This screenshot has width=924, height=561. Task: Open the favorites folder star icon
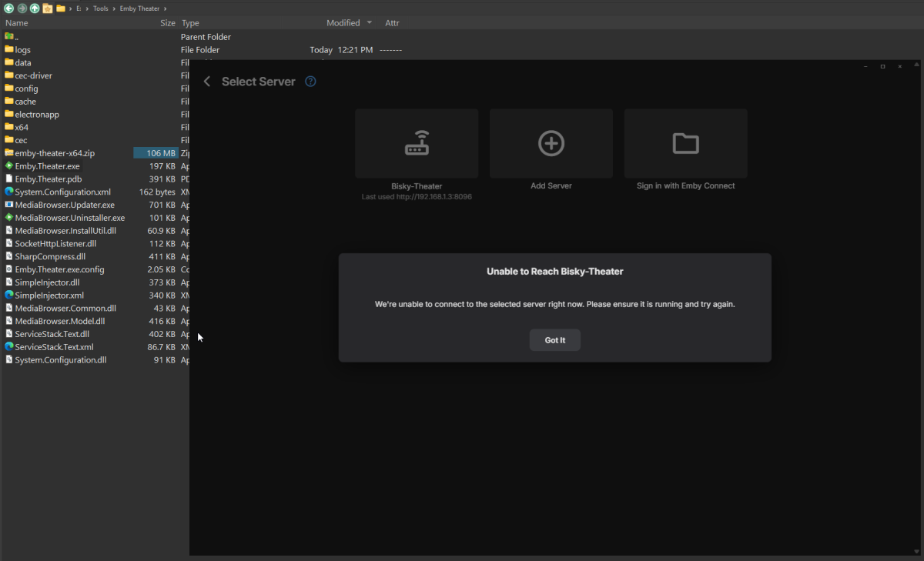coord(48,8)
